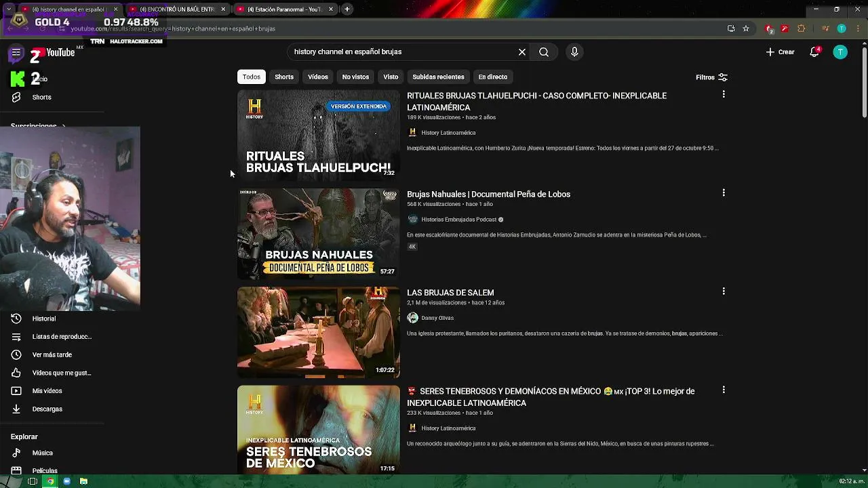Image resolution: width=868 pixels, height=488 pixels.
Task: Open Shorts in the sidebar
Action: [x=41, y=98]
